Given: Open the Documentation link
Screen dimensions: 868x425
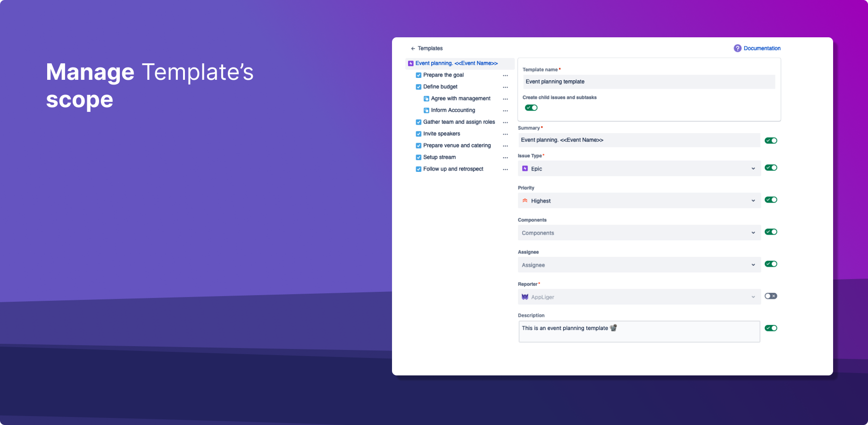Looking at the screenshot, I should coord(762,48).
